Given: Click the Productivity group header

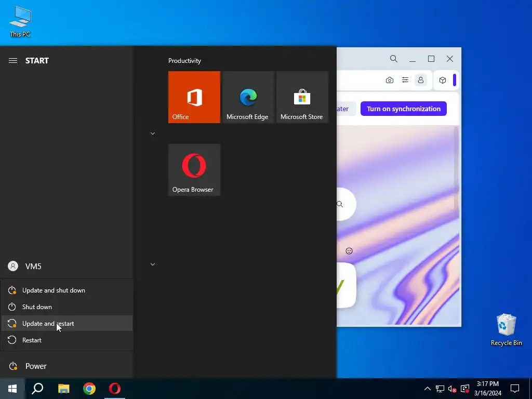Looking at the screenshot, I should coord(184,61).
